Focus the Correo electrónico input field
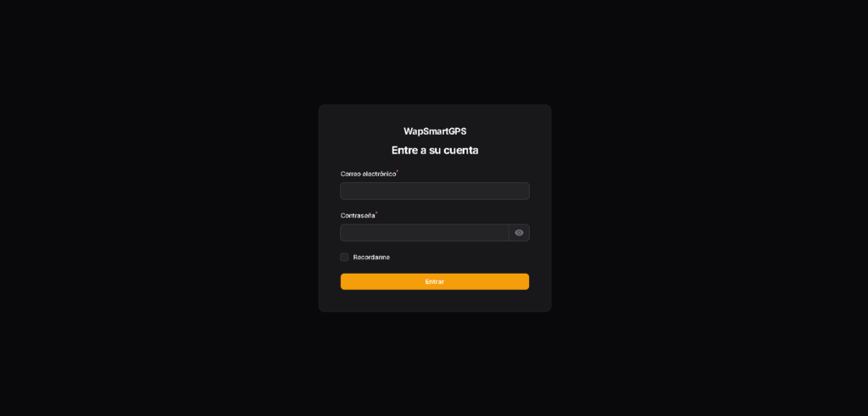Image resolution: width=868 pixels, height=416 pixels. click(435, 191)
